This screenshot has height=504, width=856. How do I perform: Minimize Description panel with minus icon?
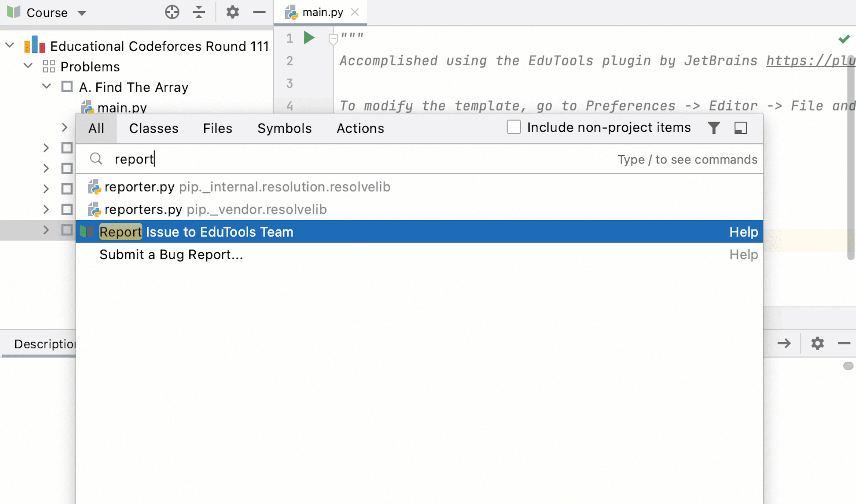[844, 343]
